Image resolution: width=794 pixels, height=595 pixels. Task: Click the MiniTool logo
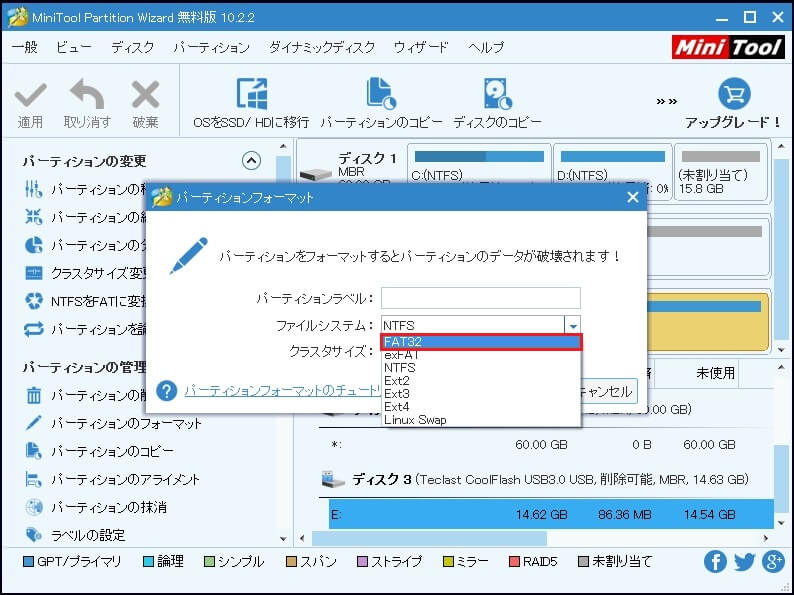click(x=728, y=47)
